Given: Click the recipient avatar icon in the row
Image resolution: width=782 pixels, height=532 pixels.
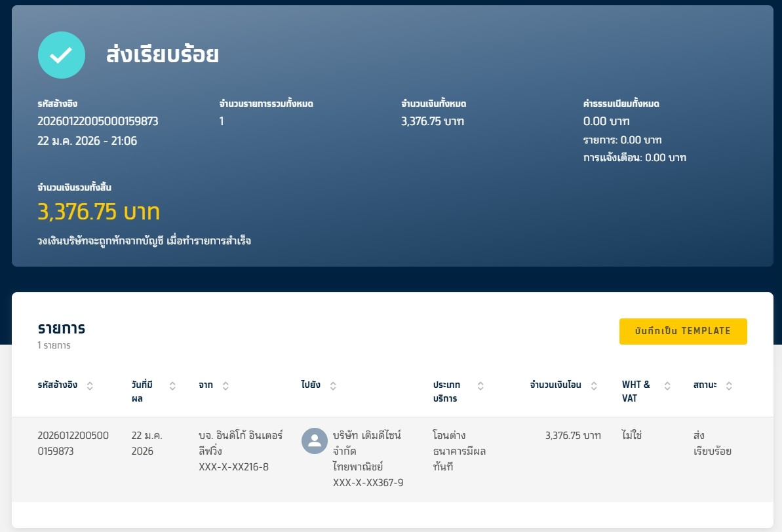Looking at the screenshot, I should (314, 441).
